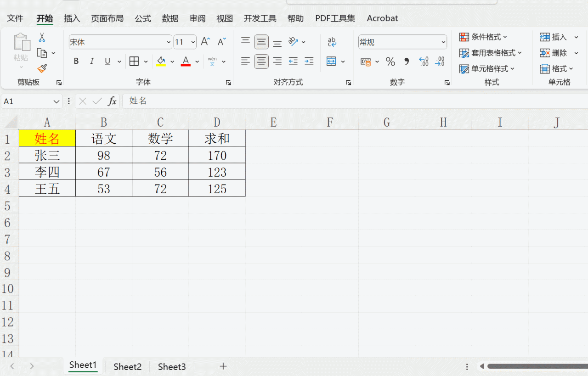Click the 删除 cells button

554,53
